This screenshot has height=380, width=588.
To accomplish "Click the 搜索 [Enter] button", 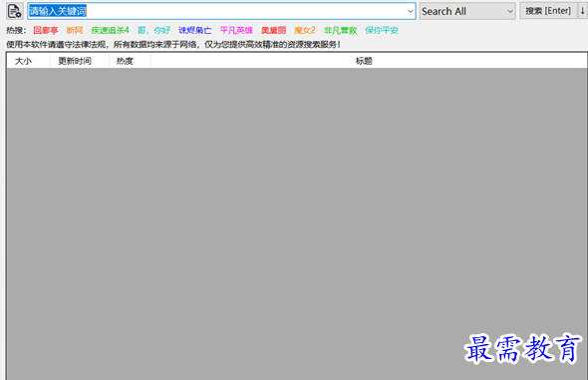I will click(x=548, y=11).
